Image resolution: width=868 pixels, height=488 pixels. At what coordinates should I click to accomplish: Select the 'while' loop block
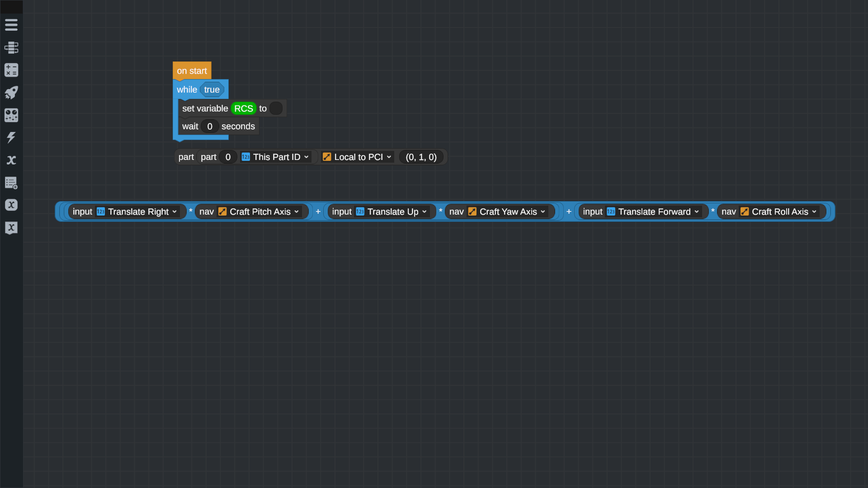(187, 89)
